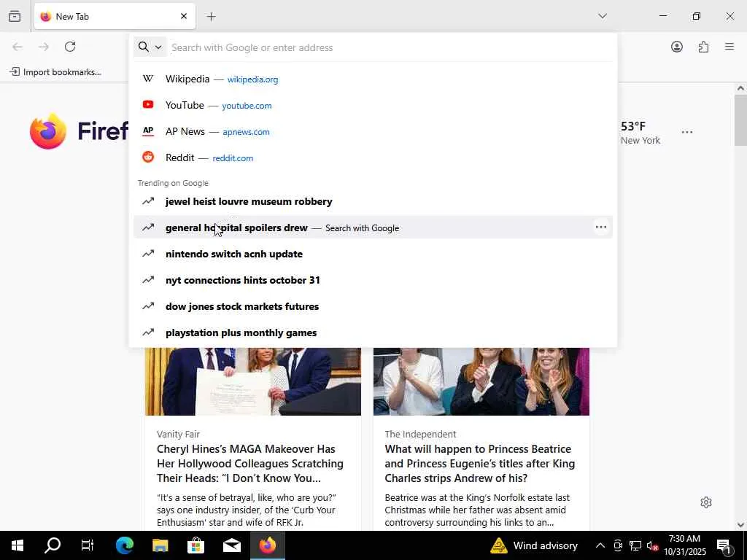Expand the list all tabs chevron
The height and width of the screenshot is (560, 747).
click(x=602, y=16)
